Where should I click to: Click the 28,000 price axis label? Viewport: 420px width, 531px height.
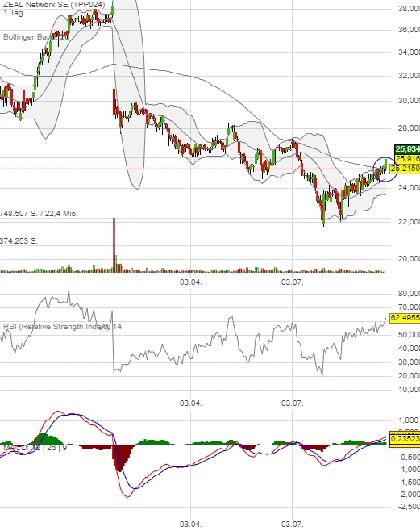(x=409, y=128)
